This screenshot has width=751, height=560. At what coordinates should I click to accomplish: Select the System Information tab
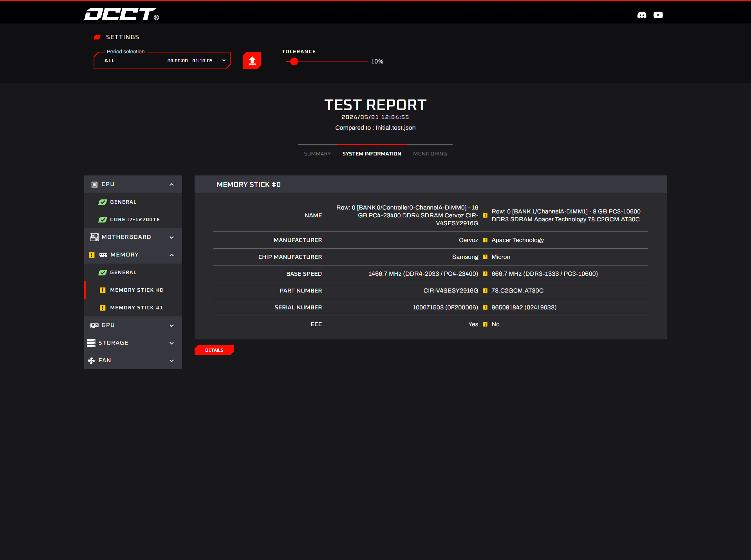(x=372, y=154)
